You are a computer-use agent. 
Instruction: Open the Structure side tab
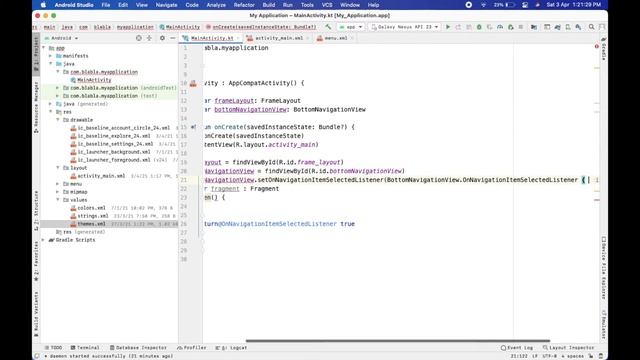coord(36,210)
